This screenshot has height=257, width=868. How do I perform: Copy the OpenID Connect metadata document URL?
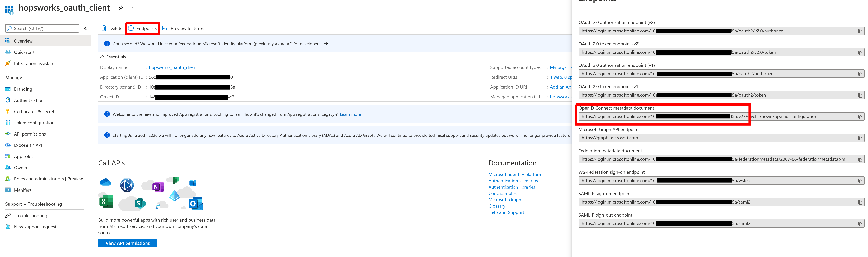pos(860,117)
